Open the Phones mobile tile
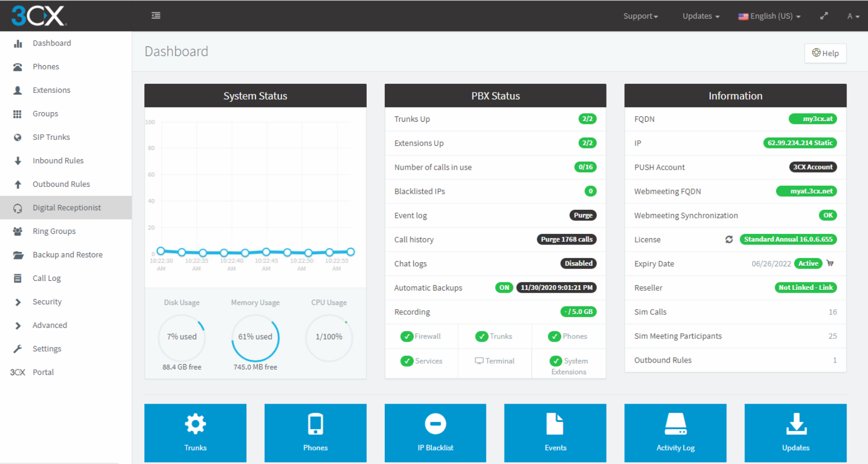This screenshot has width=868, height=464. (315, 432)
